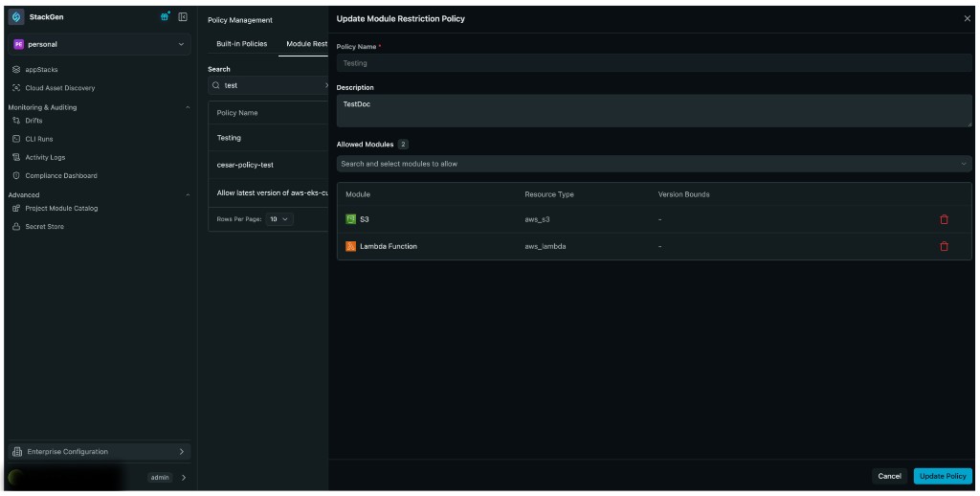
Task: Click the Activity Logs icon
Action: click(16, 158)
